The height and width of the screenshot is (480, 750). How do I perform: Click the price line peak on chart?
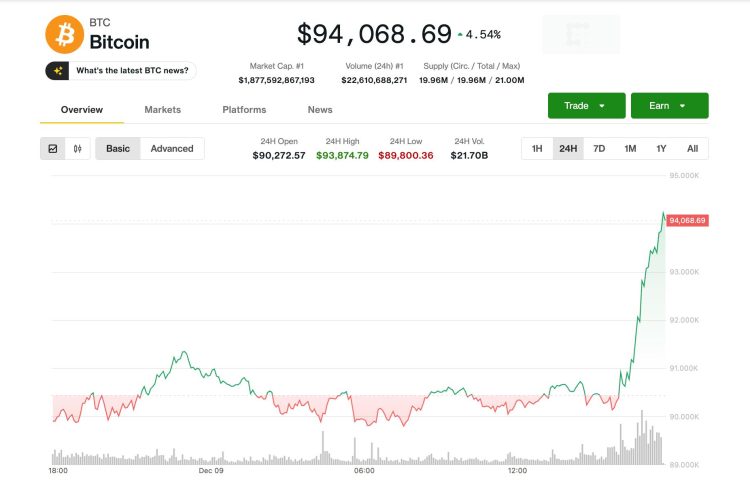[663, 213]
